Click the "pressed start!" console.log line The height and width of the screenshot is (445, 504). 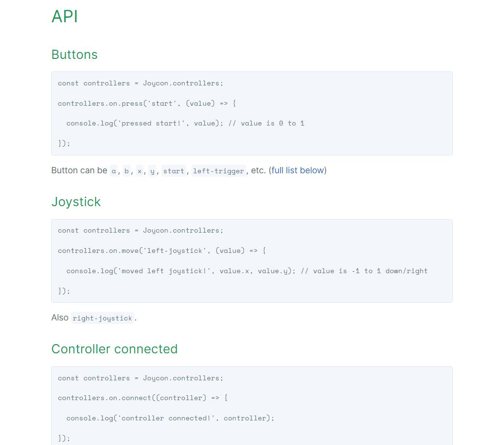141,123
